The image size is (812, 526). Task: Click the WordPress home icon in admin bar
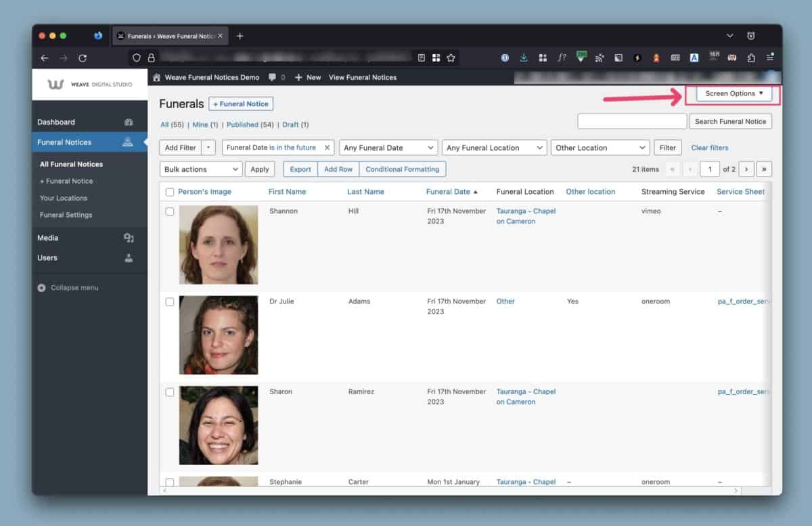click(x=157, y=77)
